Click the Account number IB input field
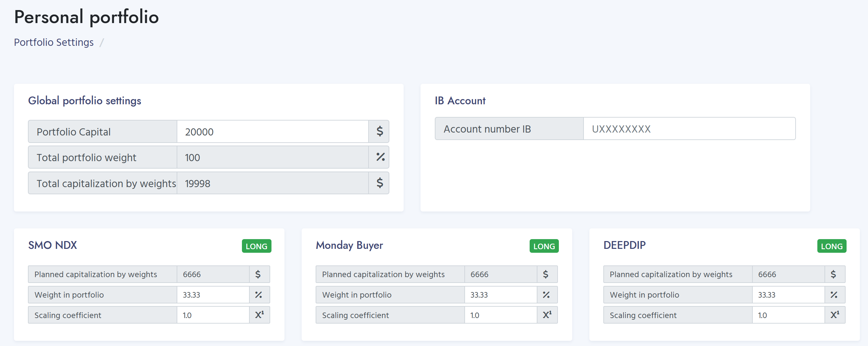The height and width of the screenshot is (346, 868). [x=689, y=129]
